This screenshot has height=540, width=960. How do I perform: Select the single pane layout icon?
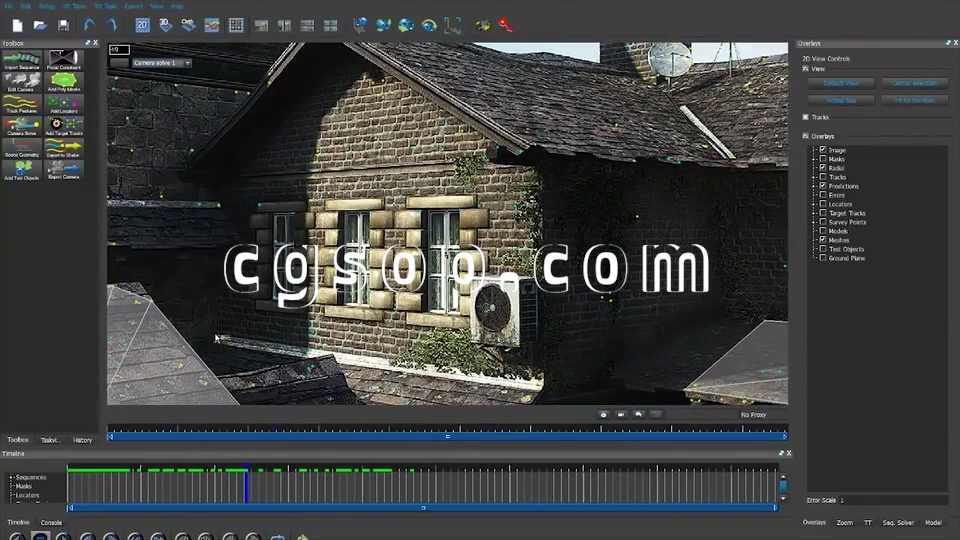[x=261, y=25]
